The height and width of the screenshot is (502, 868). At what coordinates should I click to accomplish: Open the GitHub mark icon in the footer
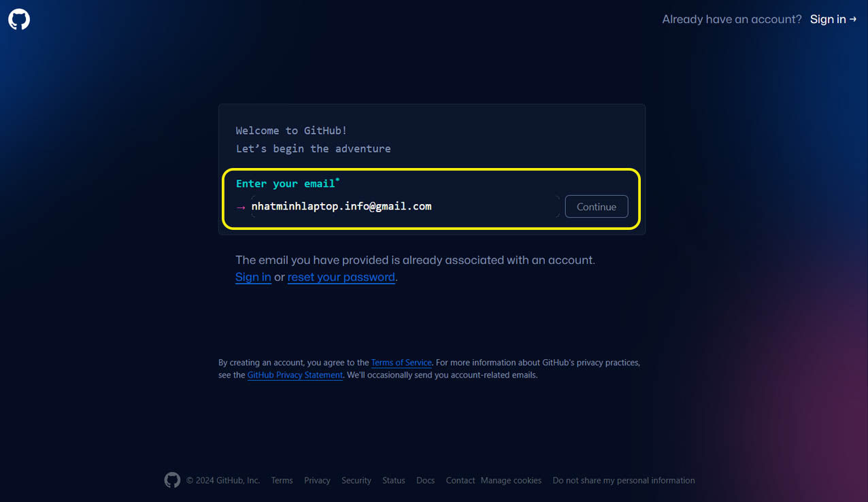(172, 480)
